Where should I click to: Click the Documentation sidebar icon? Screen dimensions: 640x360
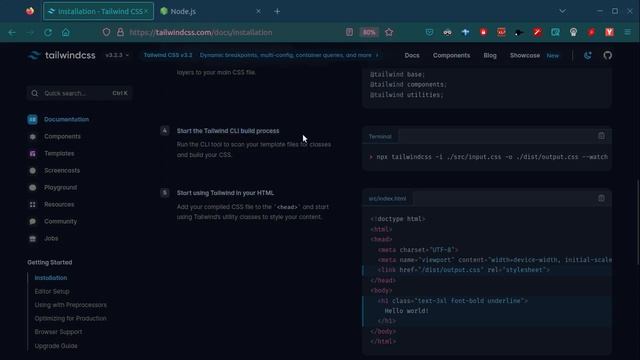[x=32, y=119]
